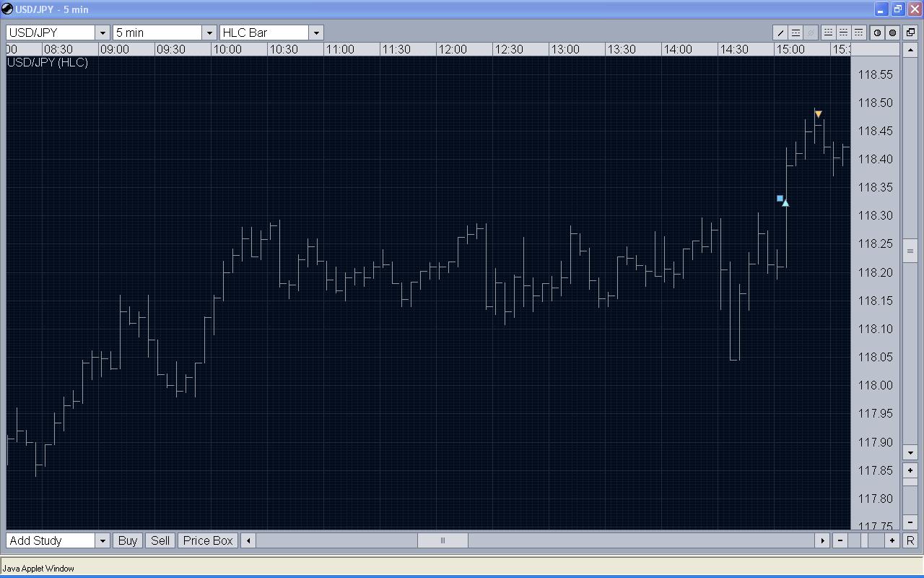Open the Add Study dropdown arrow
This screenshot has width=924, height=578.
pyautogui.click(x=103, y=540)
